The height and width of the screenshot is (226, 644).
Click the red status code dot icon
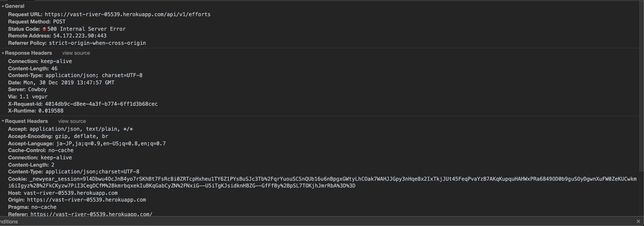pyautogui.click(x=44, y=29)
